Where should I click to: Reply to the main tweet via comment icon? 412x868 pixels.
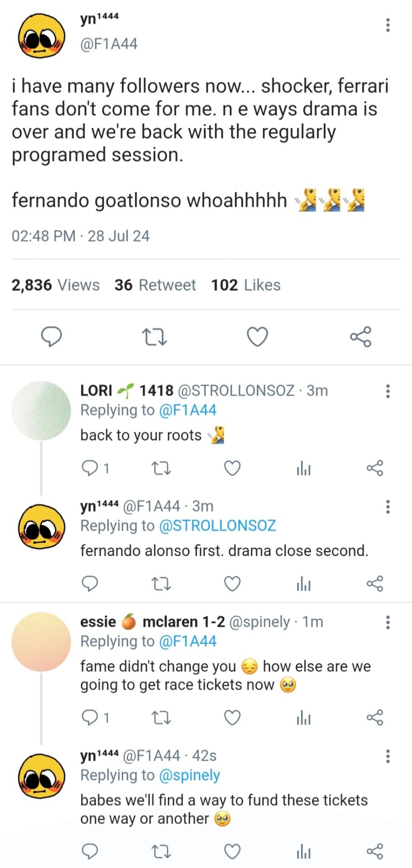pyautogui.click(x=51, y=337)
